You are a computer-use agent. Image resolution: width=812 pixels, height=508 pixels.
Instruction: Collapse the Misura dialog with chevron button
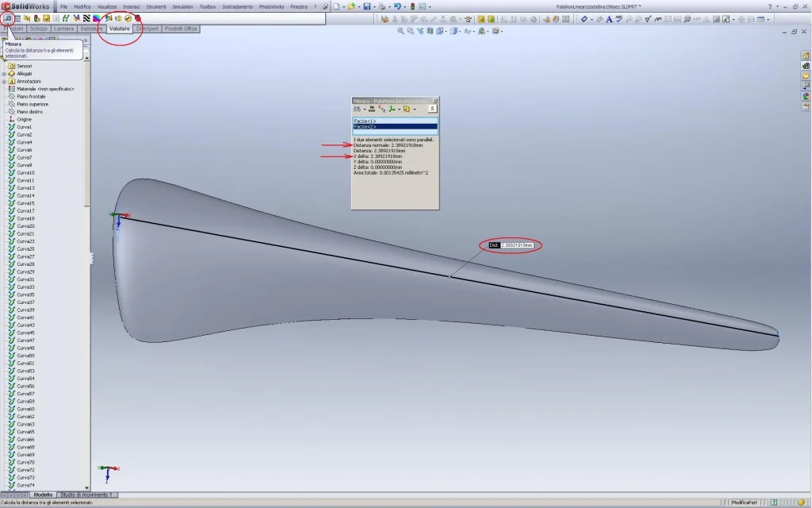point(432,109)
